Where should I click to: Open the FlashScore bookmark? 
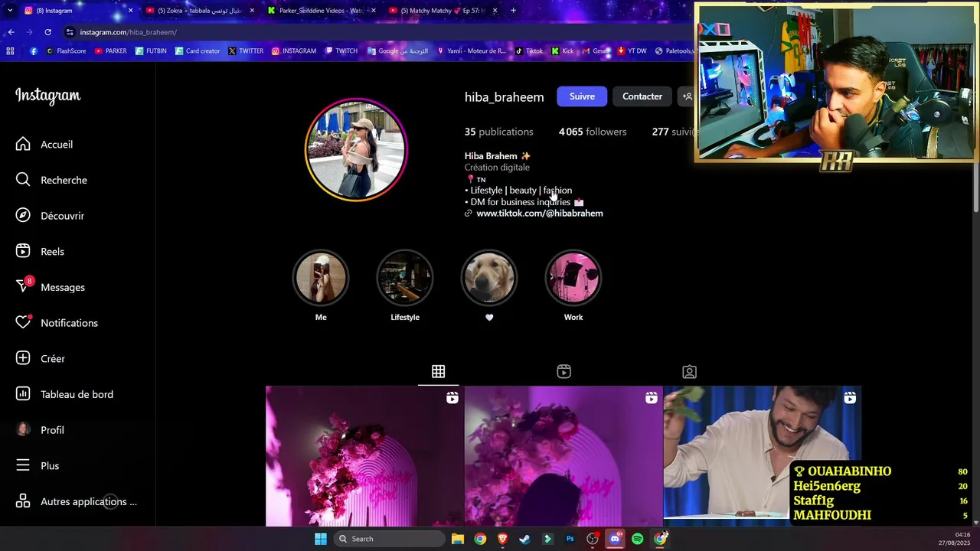pos(66,51)
